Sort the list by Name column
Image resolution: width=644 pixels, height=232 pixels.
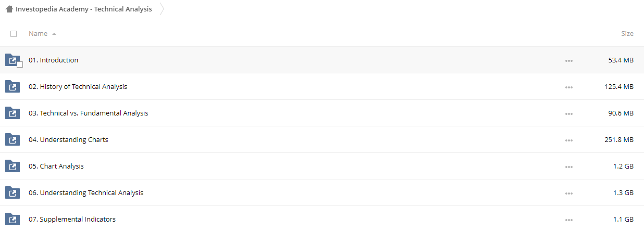38,34
